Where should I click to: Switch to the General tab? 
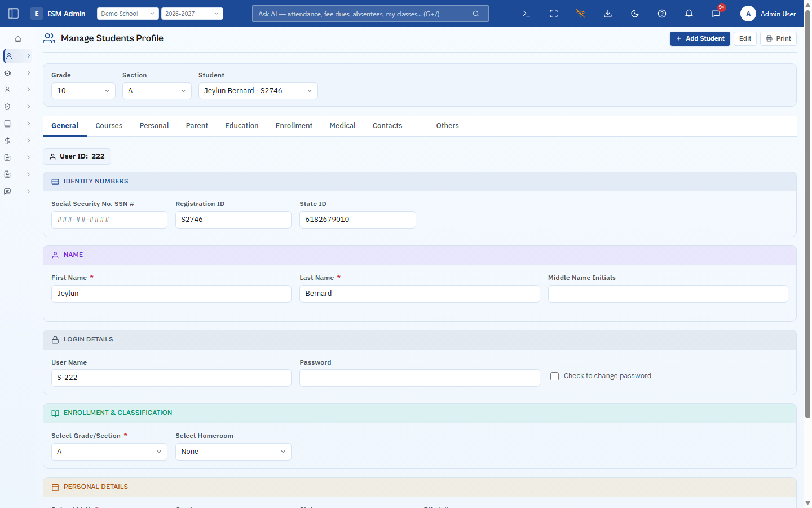pos(65,126)
